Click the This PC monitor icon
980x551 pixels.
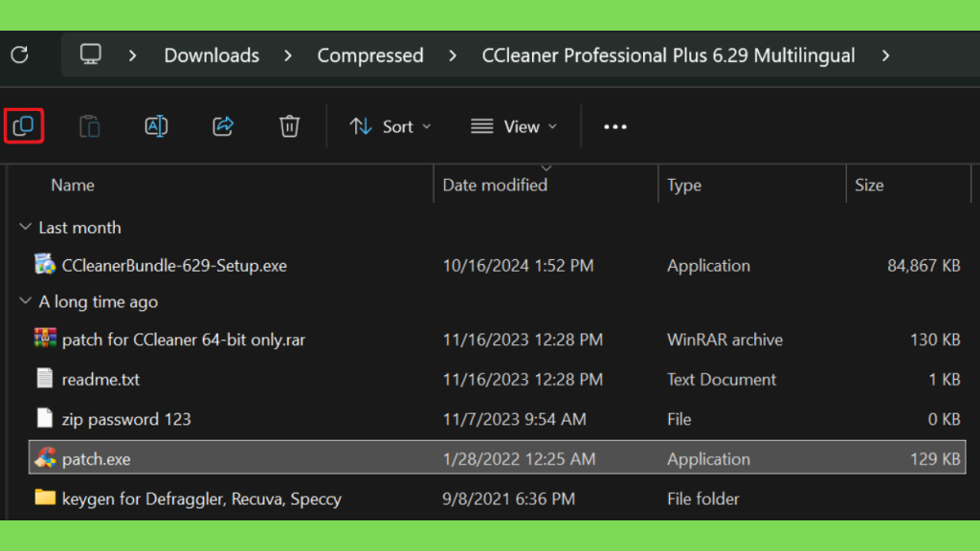coord(91,55)
